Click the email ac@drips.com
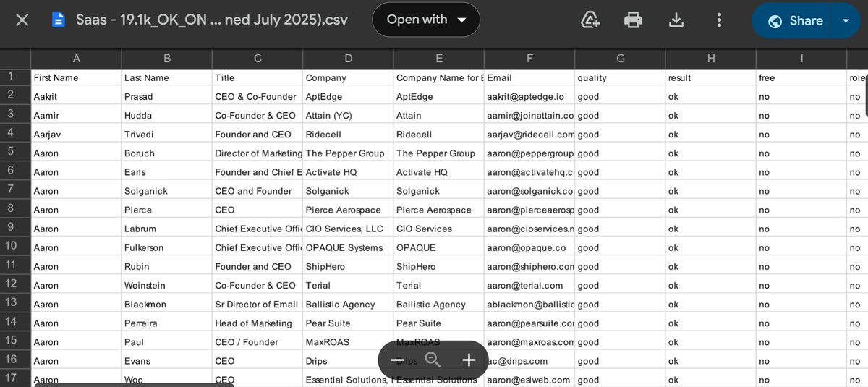Screen dimensions: 868x387 [x=529, y=360]
